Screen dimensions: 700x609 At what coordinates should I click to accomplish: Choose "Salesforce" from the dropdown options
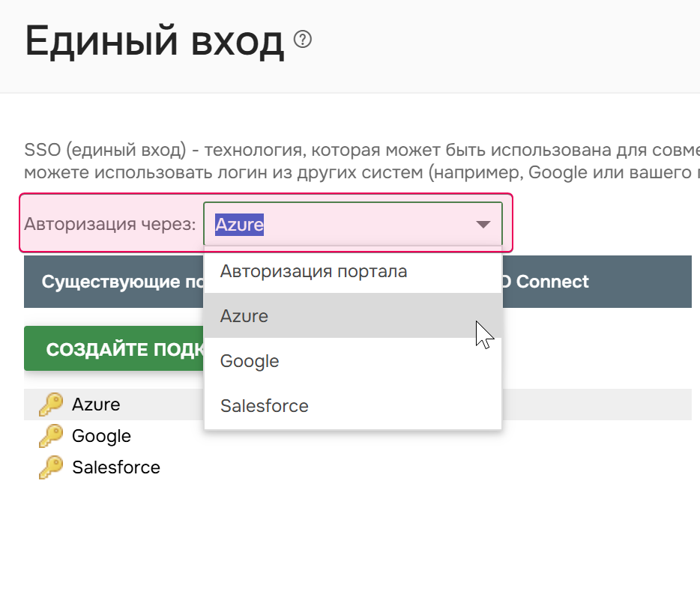(264, 405)
